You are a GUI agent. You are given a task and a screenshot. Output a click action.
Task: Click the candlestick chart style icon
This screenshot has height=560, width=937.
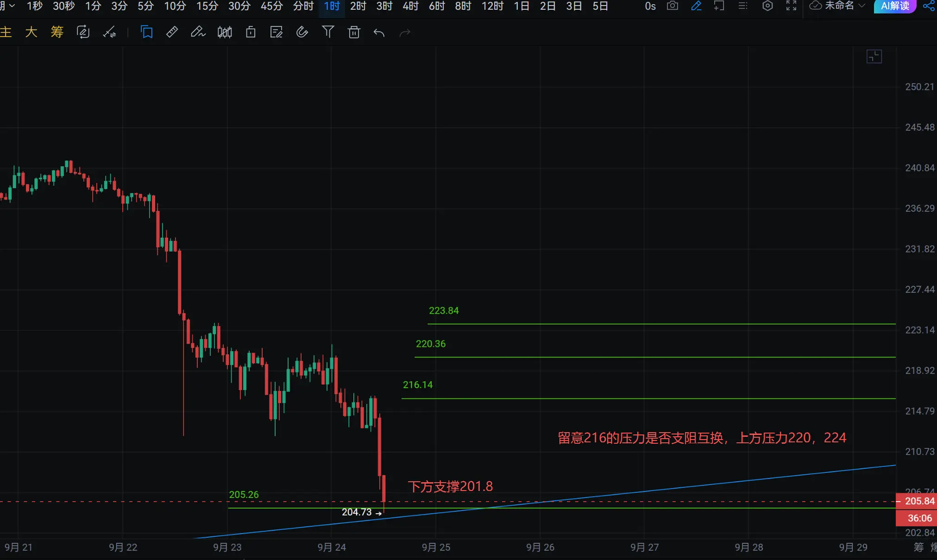coord(225,32)
